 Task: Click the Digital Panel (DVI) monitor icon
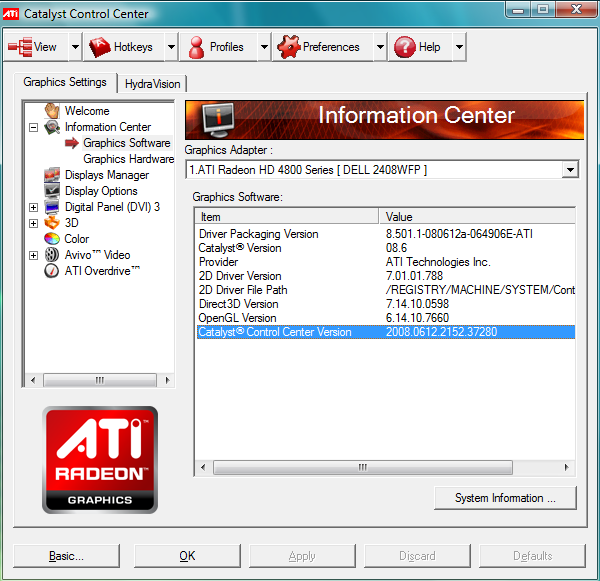(x=52, y=207)
